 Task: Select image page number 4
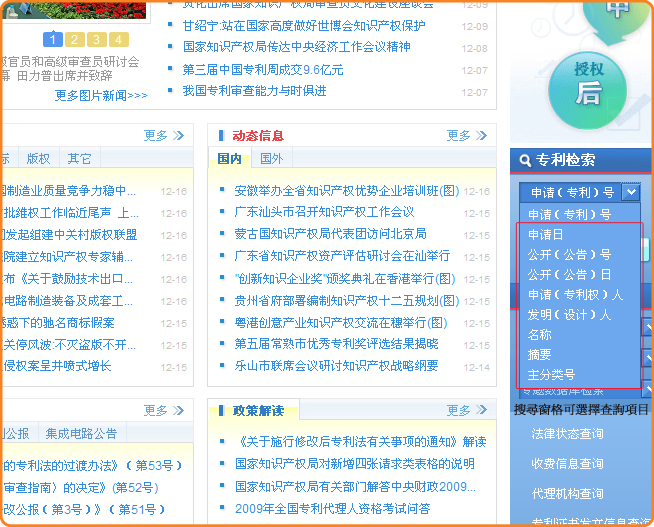(119, 40)
